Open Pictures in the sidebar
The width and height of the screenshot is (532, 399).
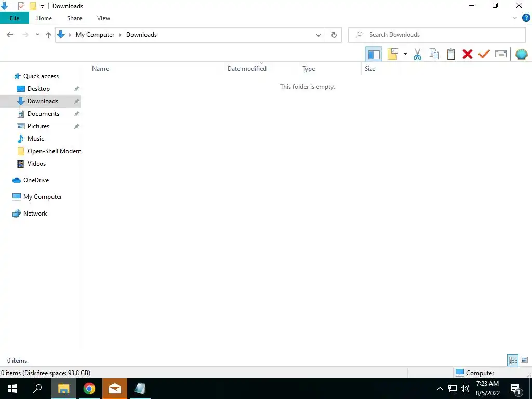point(38,126)
